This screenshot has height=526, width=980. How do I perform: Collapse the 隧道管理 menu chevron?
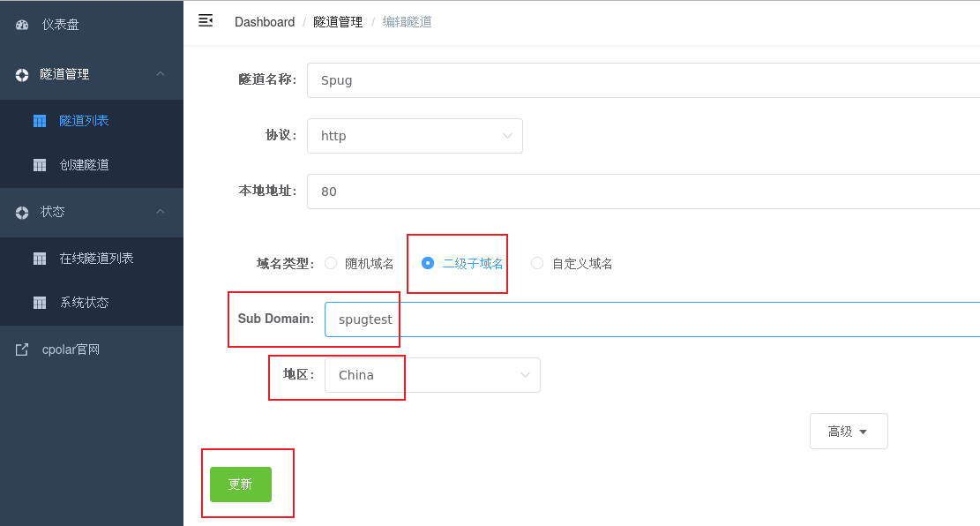[x=161, y=74]
